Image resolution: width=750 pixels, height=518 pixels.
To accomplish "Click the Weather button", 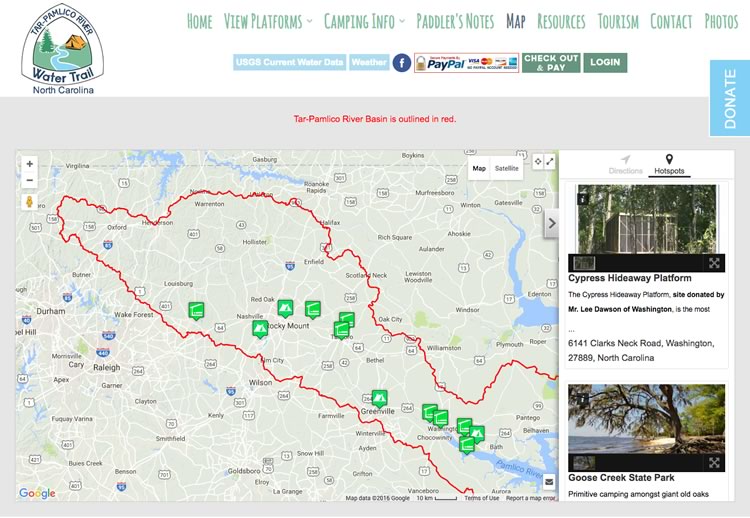I will (x=369, y=62).
